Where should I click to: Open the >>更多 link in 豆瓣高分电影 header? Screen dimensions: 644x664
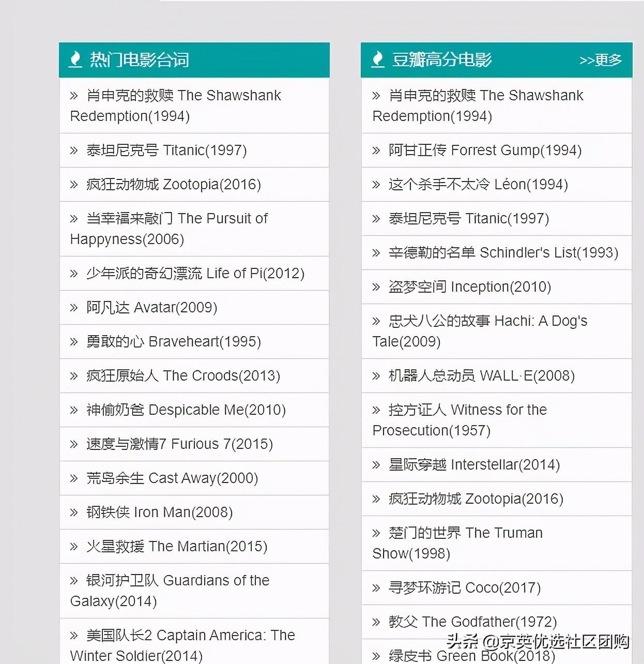tap(600, 60)
